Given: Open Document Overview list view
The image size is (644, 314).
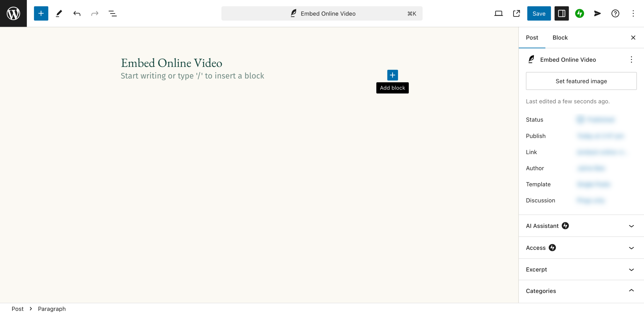Looking at the screenshot, I should [112, 13].
